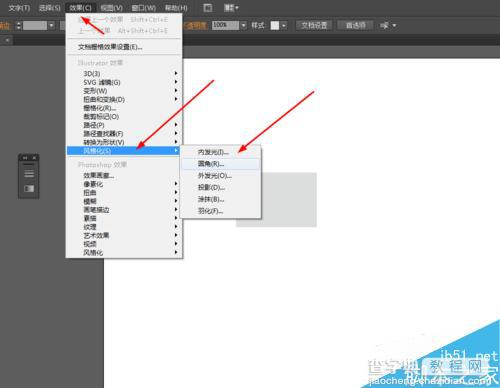Choose 栅格化(R)... menu item
This screenshot has height=388, width=500.
pos(124,108)
